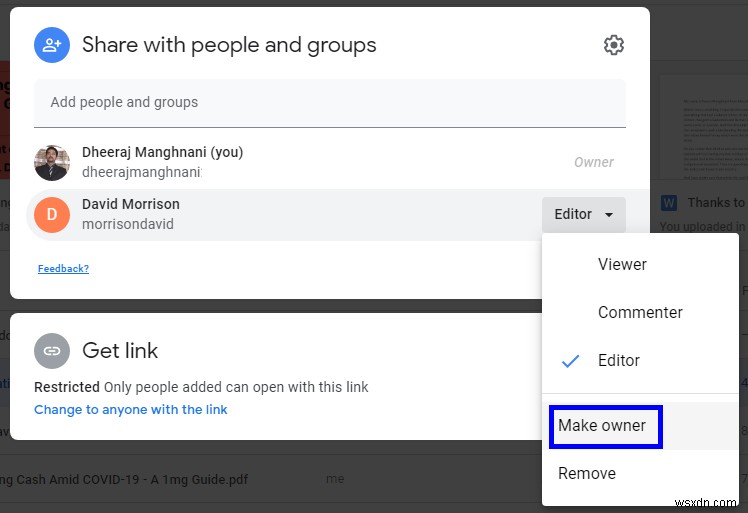This screenshot has width=748, height=513.
Task: Open the Editor role dropdown for David Morrison
Action: coord(583,214)
